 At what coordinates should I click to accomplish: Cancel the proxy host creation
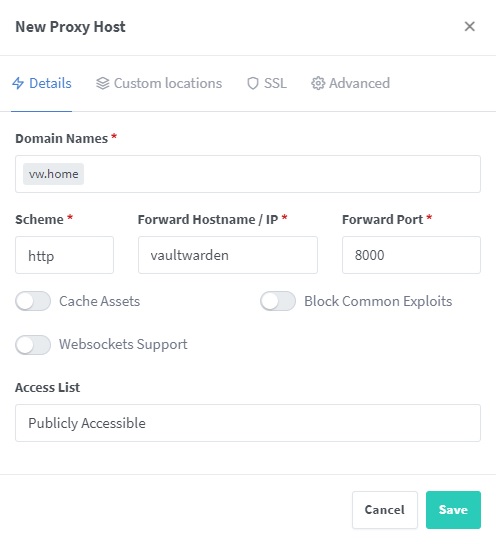[x=385, y=510]
